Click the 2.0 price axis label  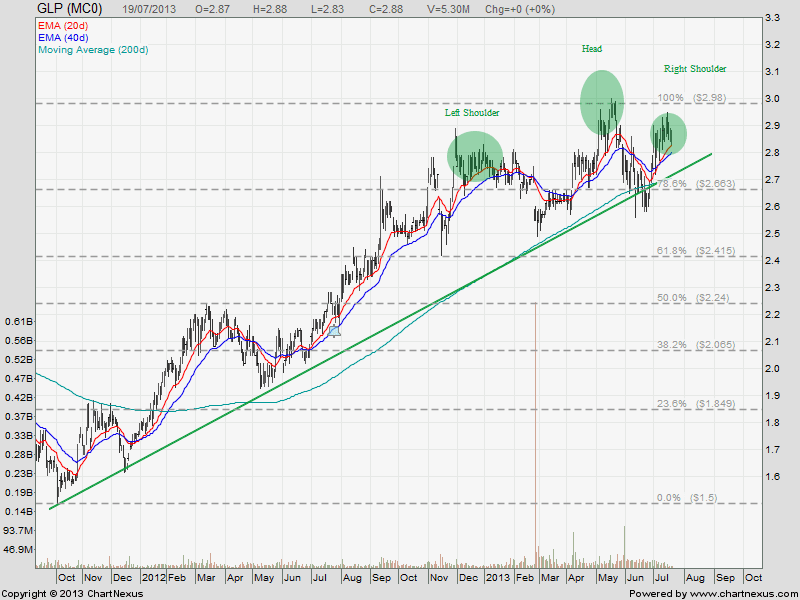tap(772, 368)
